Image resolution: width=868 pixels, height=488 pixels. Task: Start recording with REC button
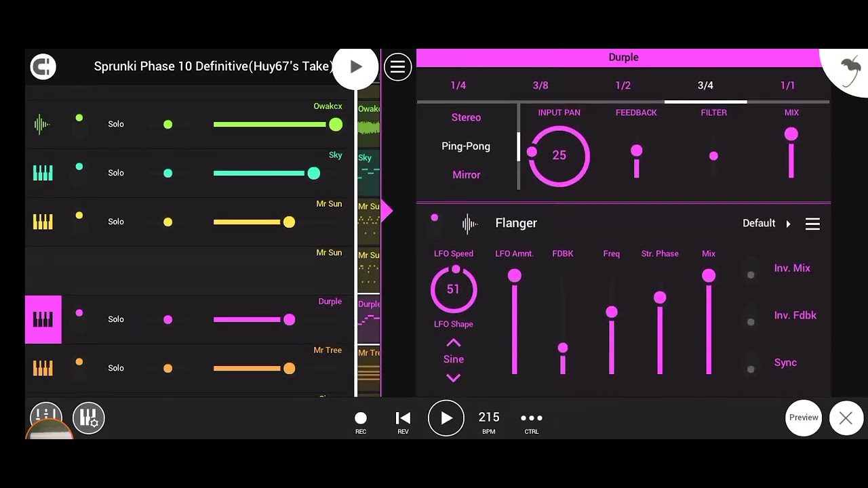[x=361, y=422]
